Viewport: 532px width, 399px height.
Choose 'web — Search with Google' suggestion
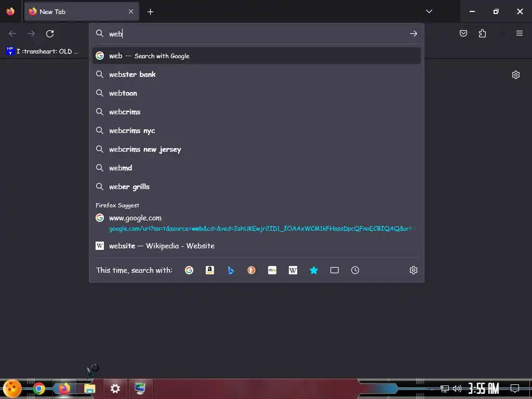coord(257,56)
